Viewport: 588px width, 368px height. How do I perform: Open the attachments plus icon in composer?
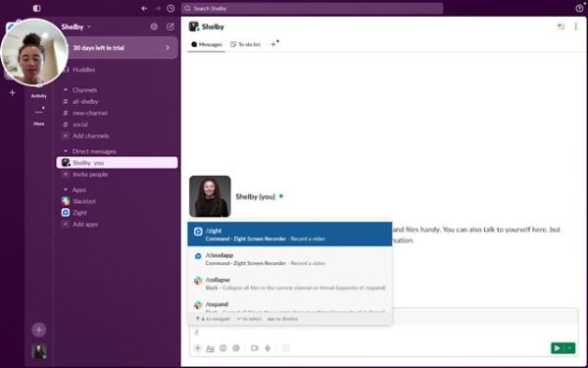coord(198,348)
